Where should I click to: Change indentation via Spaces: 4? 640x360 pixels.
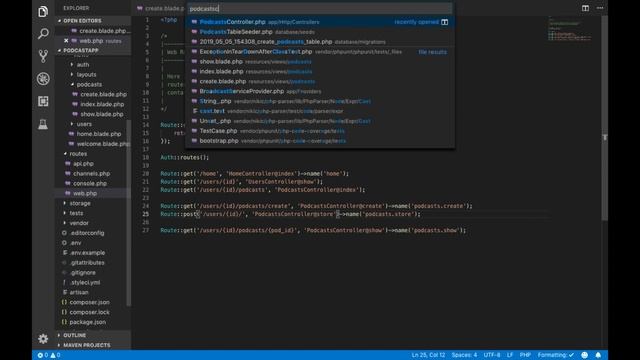pos(464,355)
